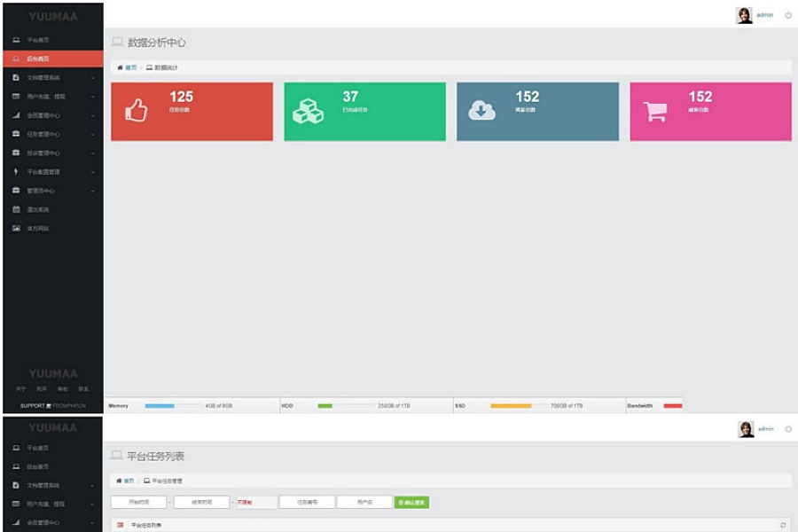Click admin avatar in 数据分析中心 screen header
This screenshot has width=798, height=532.
point(744,15)
